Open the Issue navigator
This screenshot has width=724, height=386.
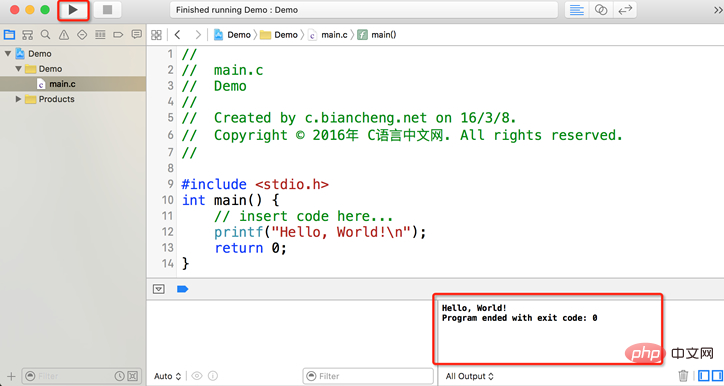point(64,35)
